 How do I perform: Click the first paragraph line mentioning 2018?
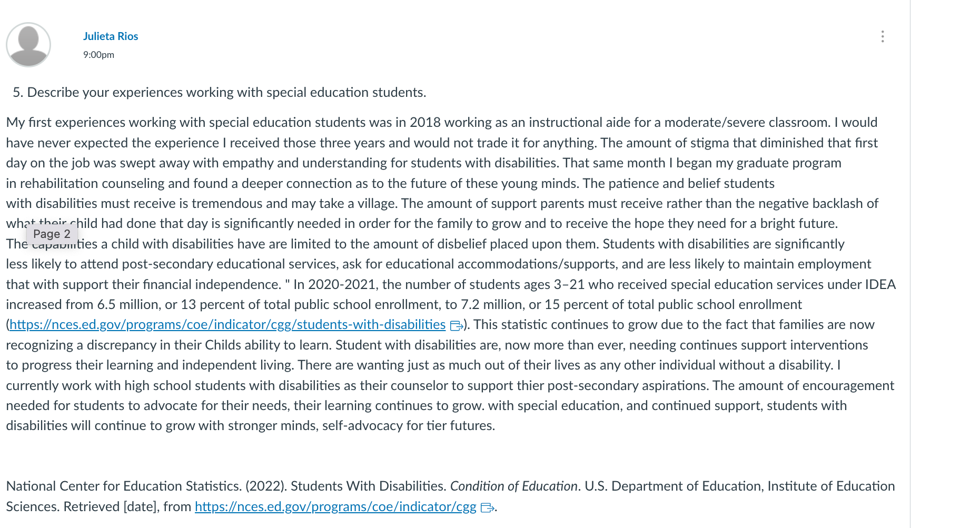point(442,123)
